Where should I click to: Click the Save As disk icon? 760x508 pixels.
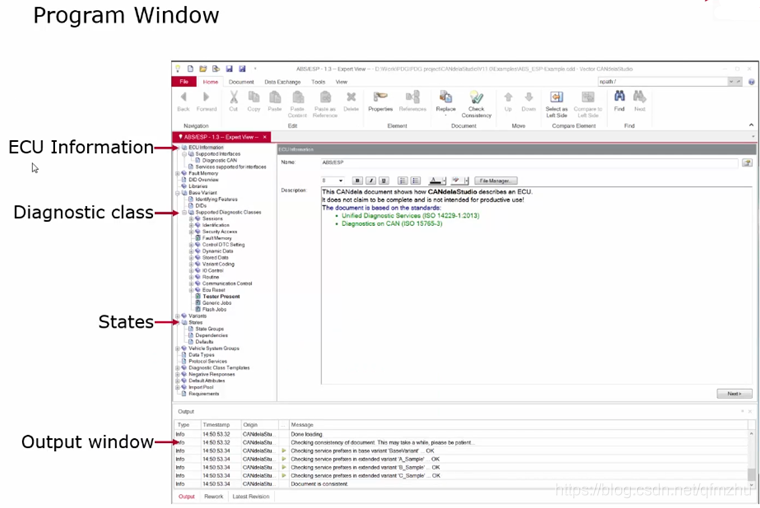(242, 69)
